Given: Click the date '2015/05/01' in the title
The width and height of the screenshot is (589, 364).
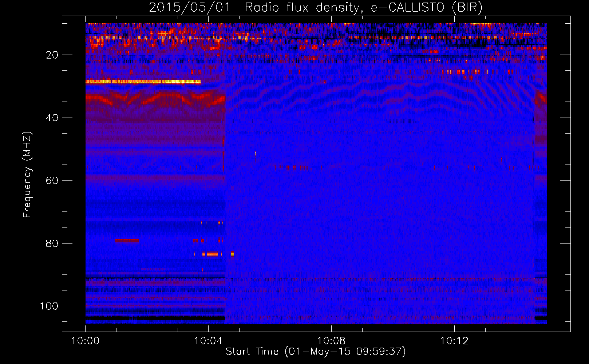Looking at the screenshot, I should [189, 7].
